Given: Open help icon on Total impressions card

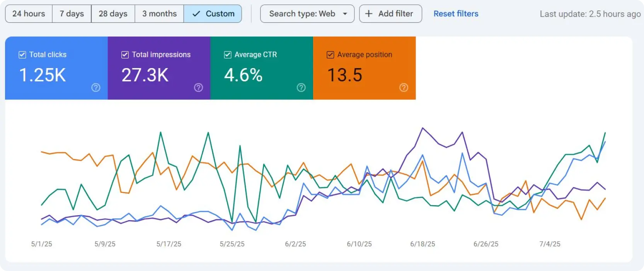Looking at the screenshot, I should [x=198, y=88].
